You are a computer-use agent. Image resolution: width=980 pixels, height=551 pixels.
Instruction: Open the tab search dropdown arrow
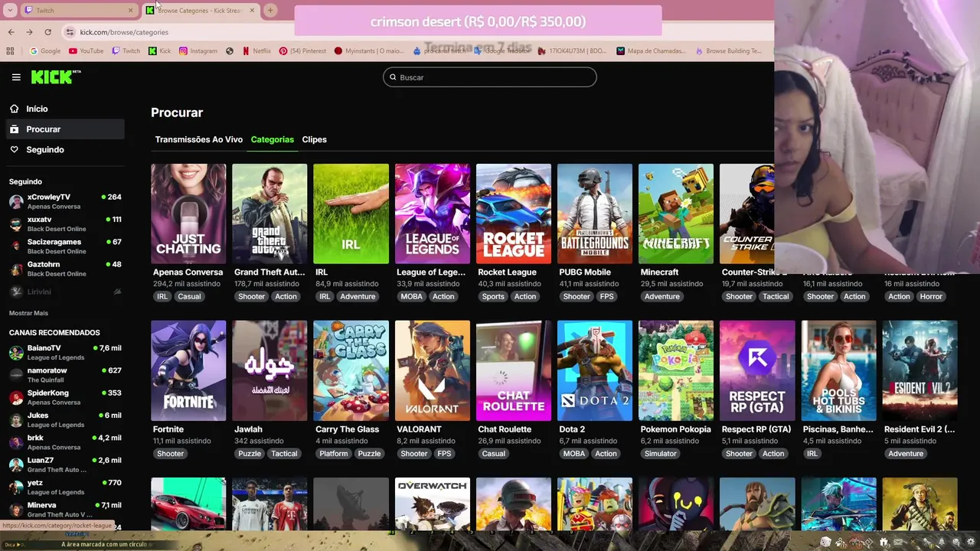point(9,10)
